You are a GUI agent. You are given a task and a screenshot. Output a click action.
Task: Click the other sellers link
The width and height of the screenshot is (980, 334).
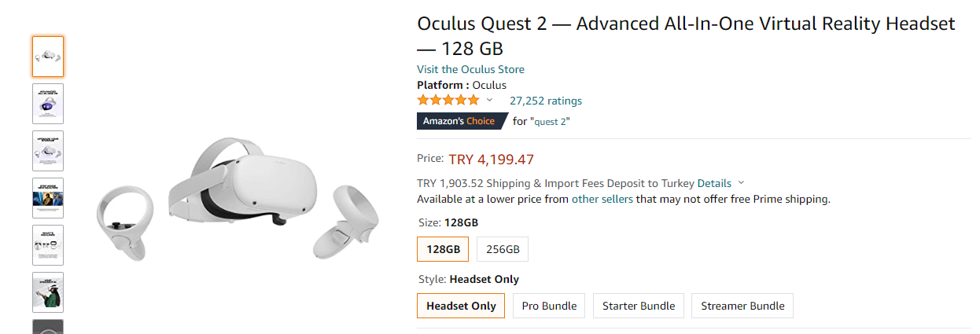click(602, 199)
